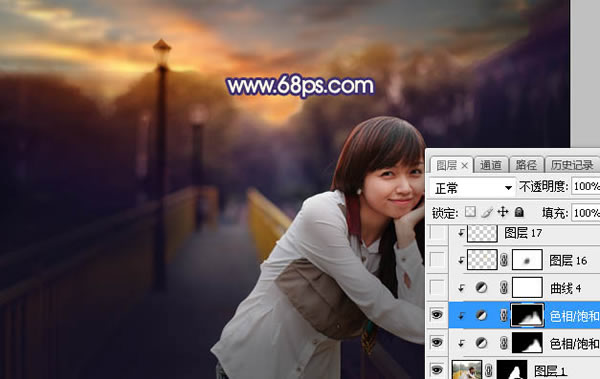600x379 pixels.
Task: Hide the selected 色相/饱和度 layer
Action: tap(437, 315)
